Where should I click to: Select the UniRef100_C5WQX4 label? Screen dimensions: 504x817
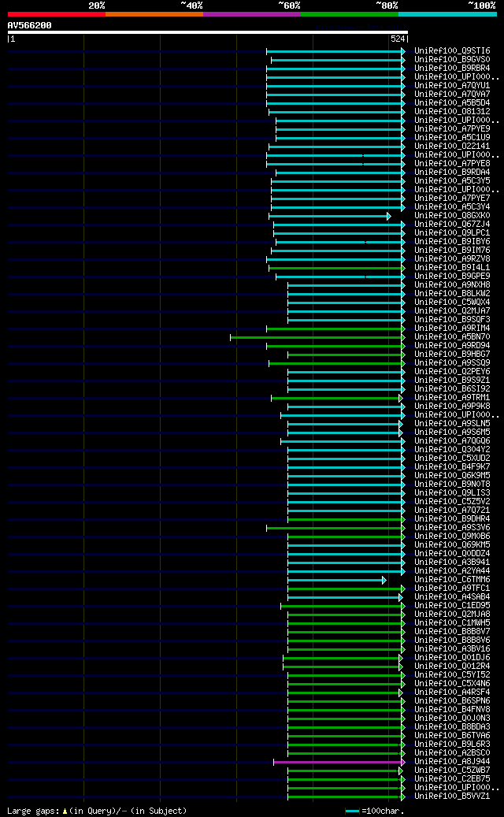point(452,303)
